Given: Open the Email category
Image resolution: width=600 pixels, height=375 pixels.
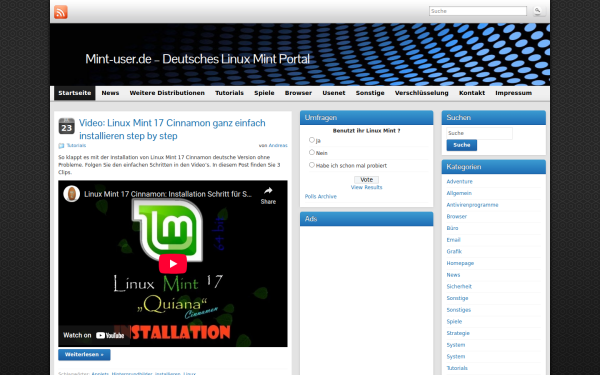Looking at the screenshot, I should 453,240.
